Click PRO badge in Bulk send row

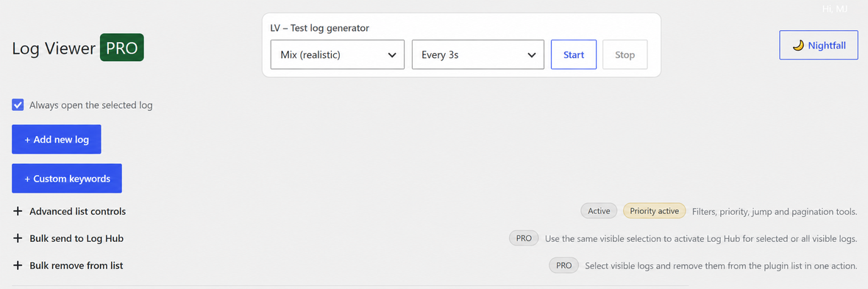point(524,238)
